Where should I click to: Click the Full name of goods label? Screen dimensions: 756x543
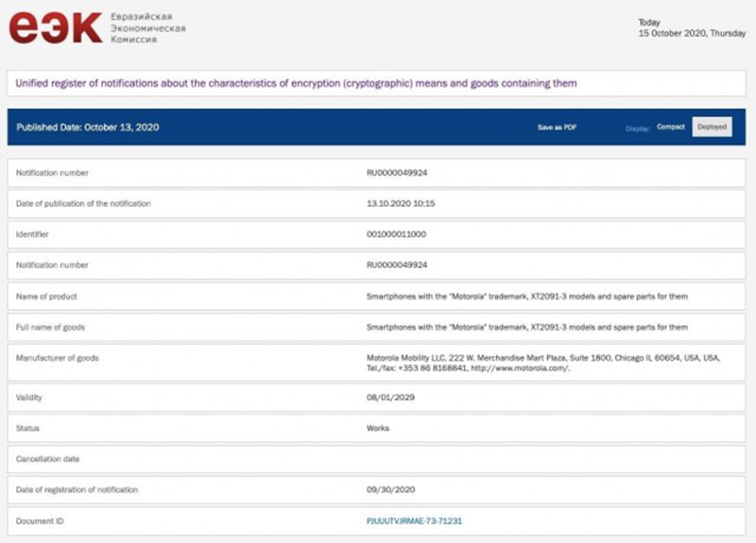[52, 327]
